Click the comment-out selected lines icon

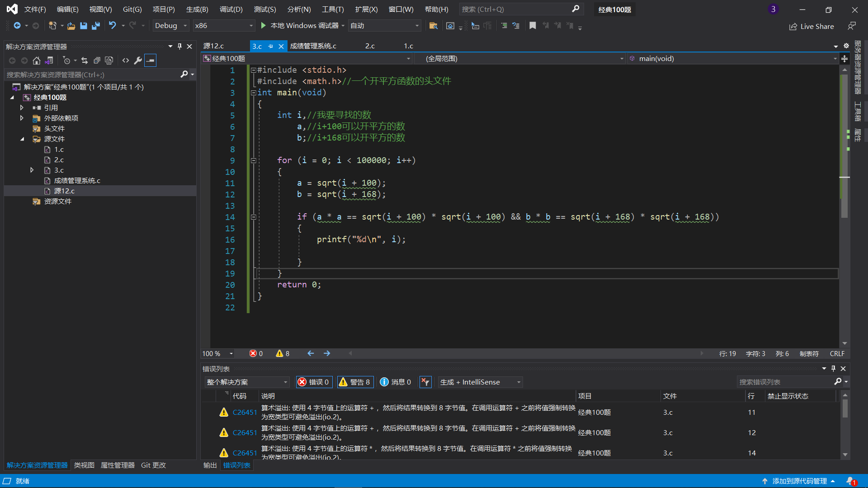coord(504,26)
